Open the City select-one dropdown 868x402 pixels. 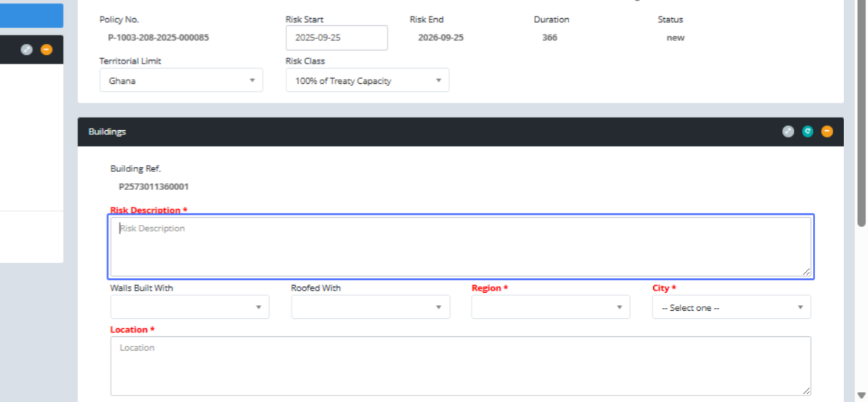731,307
